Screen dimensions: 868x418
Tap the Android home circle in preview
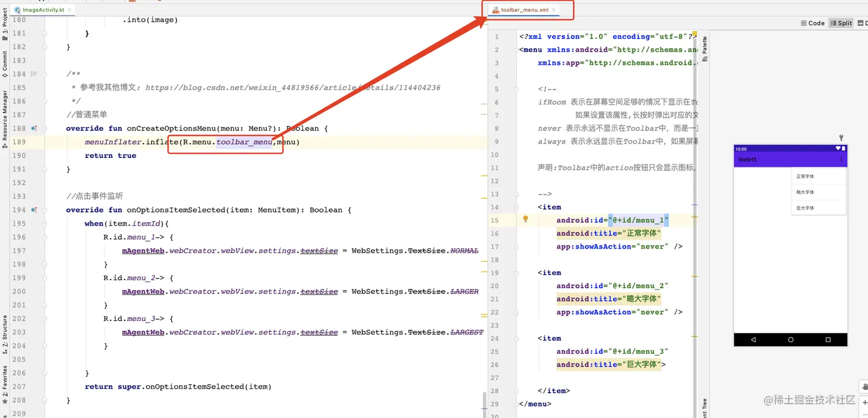coord(790,340)
